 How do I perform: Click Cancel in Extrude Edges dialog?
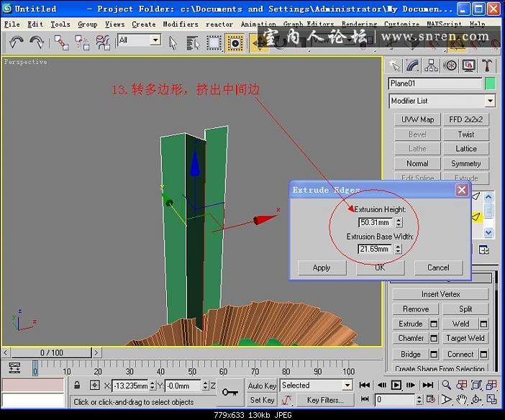[438, 268]
